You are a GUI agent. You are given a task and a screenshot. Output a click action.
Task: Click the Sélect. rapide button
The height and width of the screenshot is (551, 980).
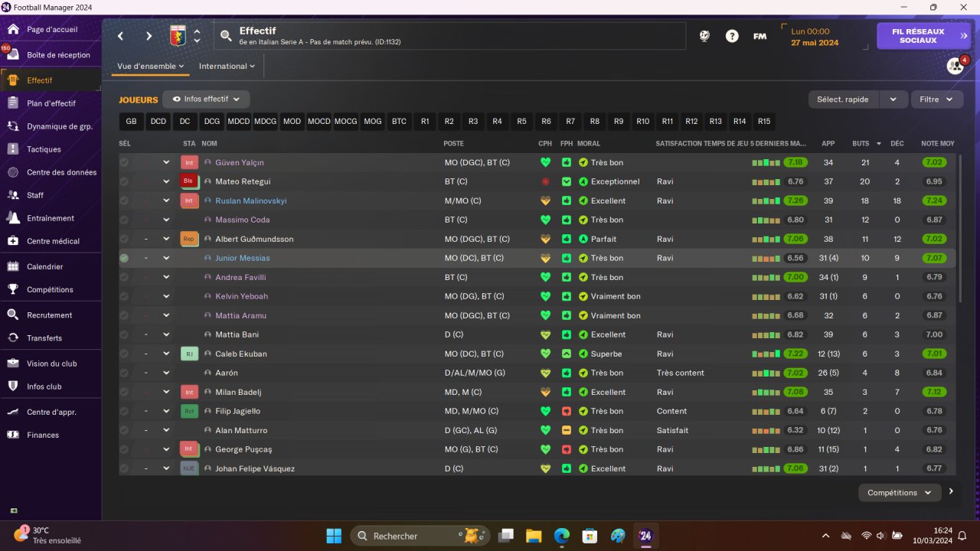pyautogui.click(x=844, y=99)
